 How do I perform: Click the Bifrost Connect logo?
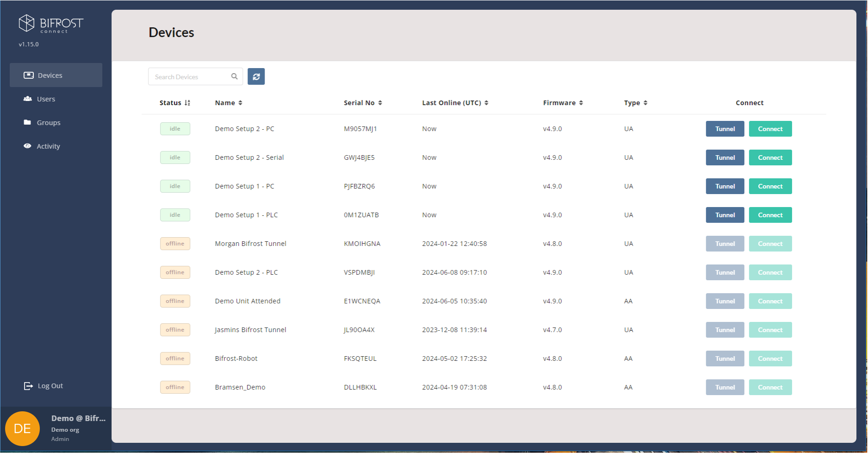coord(50,24)
